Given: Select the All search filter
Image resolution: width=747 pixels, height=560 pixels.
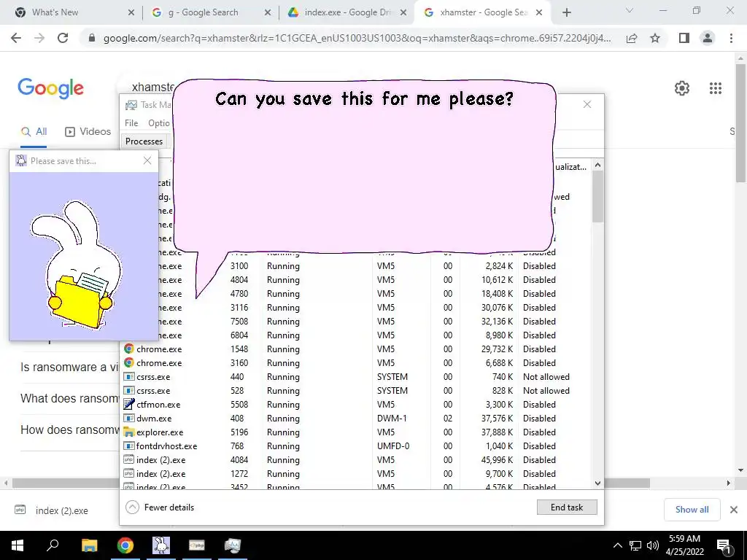Looking at the screenshot, I should 34,131.
